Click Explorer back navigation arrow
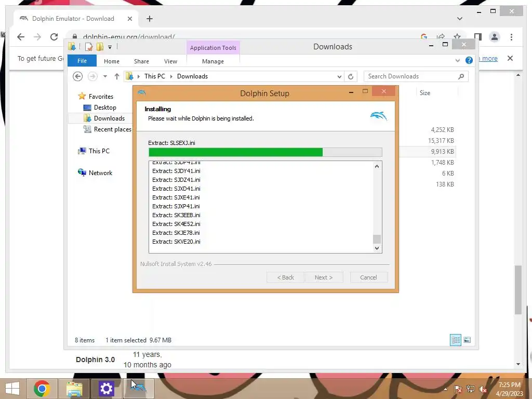Screen dimensions: 532x399 coord(78,76)
